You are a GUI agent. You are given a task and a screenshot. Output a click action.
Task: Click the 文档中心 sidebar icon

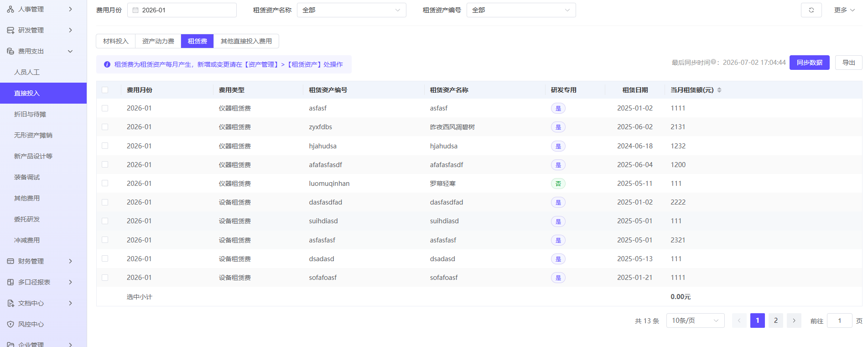click(10, 303)
